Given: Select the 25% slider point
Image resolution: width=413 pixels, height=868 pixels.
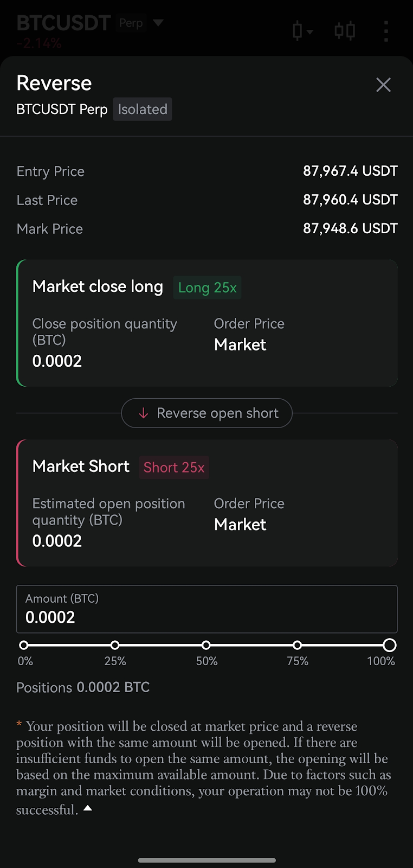Looking at the screenshot, I should (x=115, y=645).
